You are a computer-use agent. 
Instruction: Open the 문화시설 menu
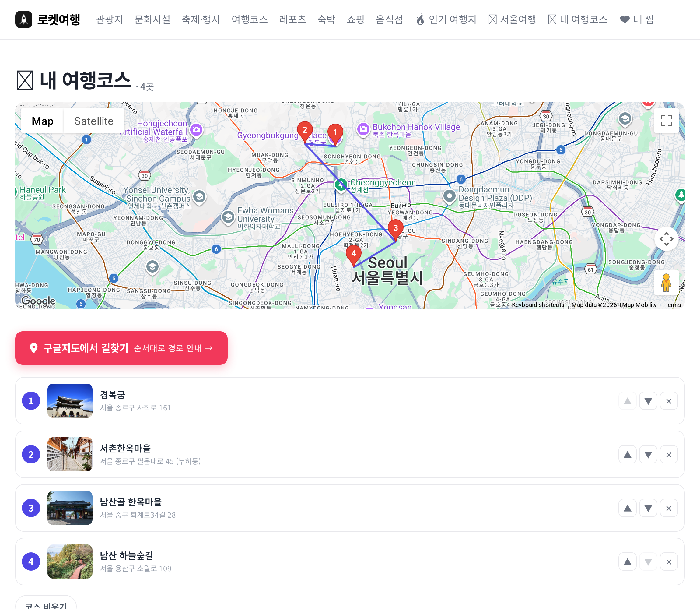(152, 19)
